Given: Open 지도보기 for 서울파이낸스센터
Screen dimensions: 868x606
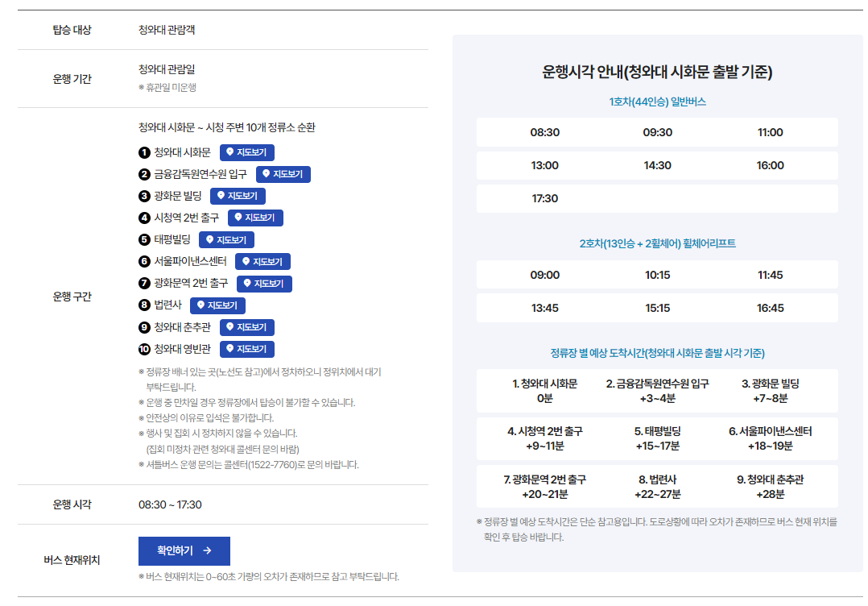Looking at the screenshot, I should click(263, 261).
